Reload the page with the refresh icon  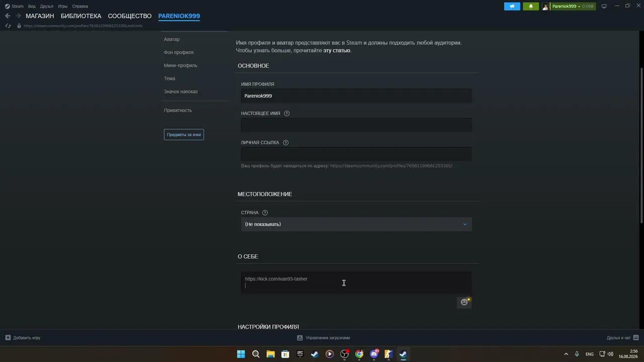point(8,26)
